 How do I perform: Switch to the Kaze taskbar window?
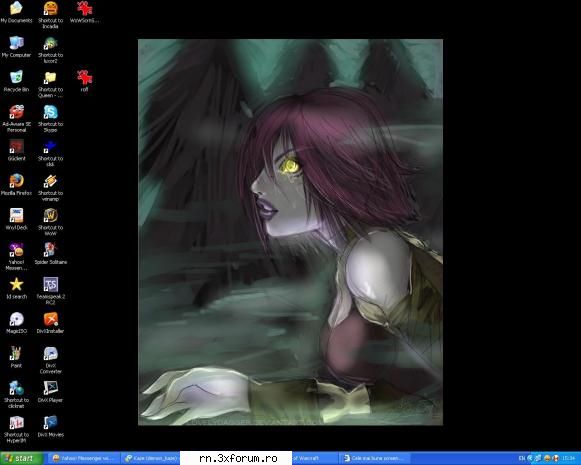tap(151, 458)
